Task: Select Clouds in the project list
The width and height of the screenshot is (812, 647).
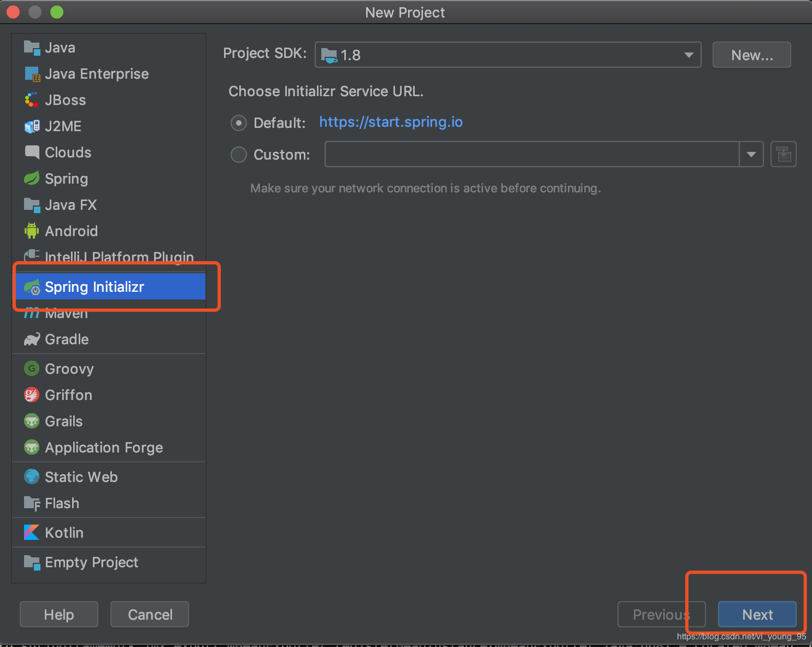Action: (x=109, y=152)
